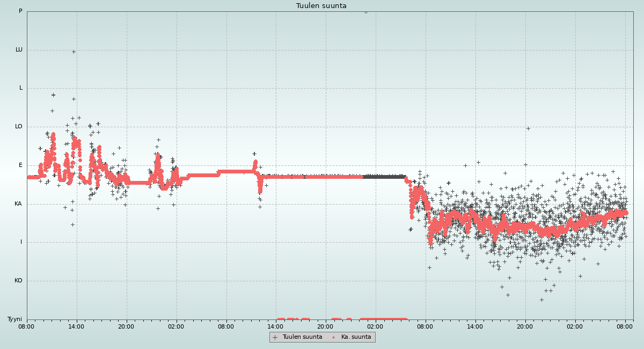Click the chart title at the top

(321, 6)
